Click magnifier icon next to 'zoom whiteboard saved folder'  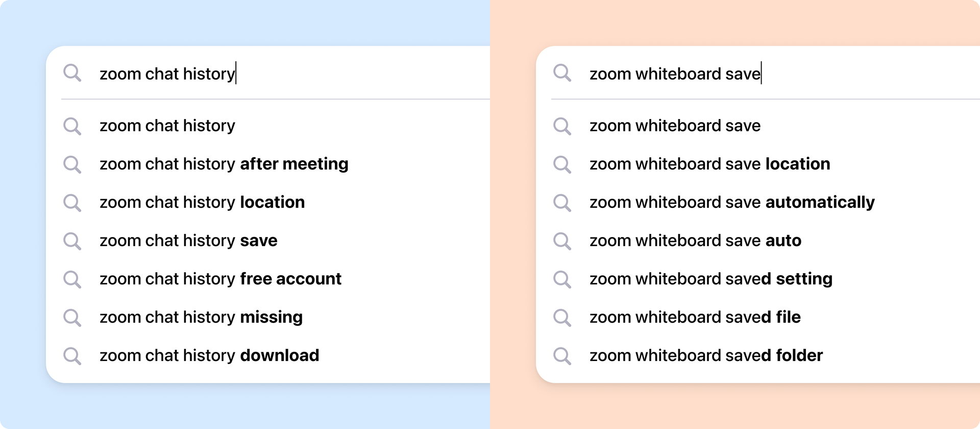[562, 356]
